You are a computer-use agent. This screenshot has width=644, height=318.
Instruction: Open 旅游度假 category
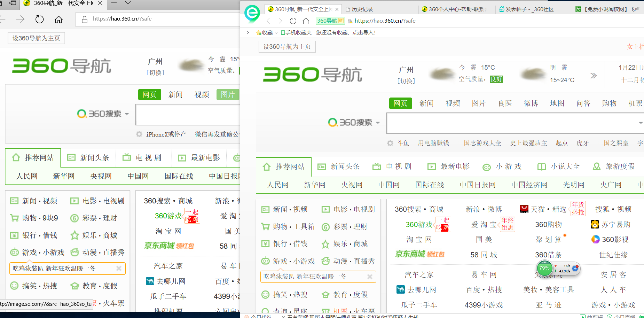pyautogui.click(x=614, y=167)
